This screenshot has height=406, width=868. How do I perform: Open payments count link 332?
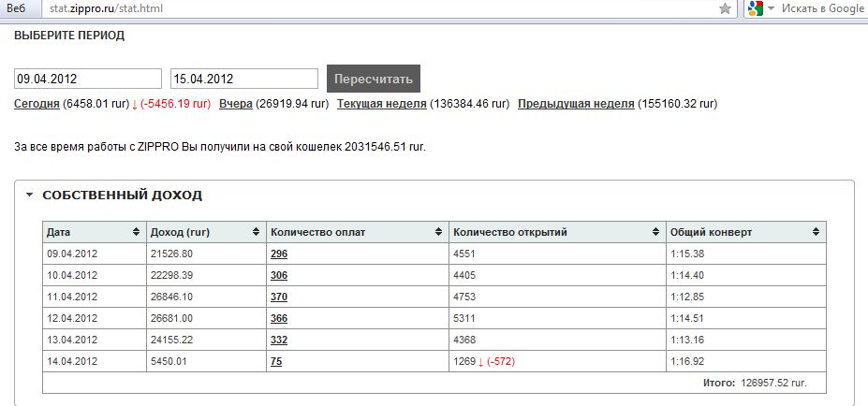[x=279, y=341]
